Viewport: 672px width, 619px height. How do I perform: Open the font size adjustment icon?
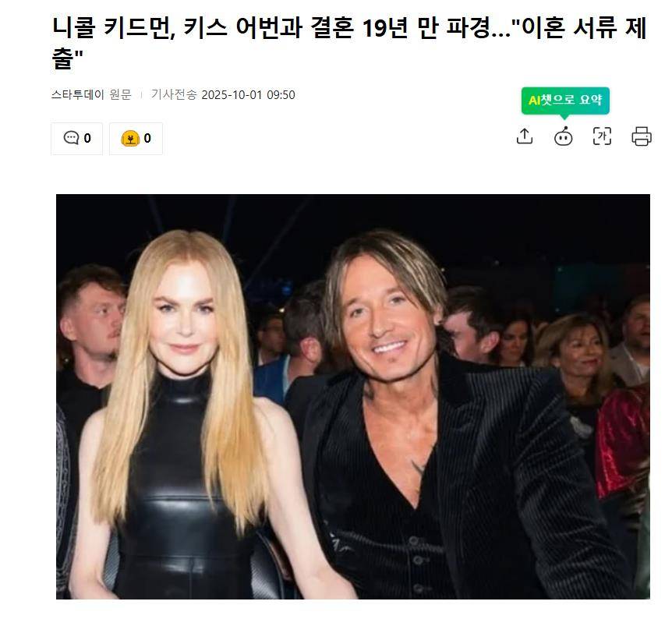coord(602,136)
